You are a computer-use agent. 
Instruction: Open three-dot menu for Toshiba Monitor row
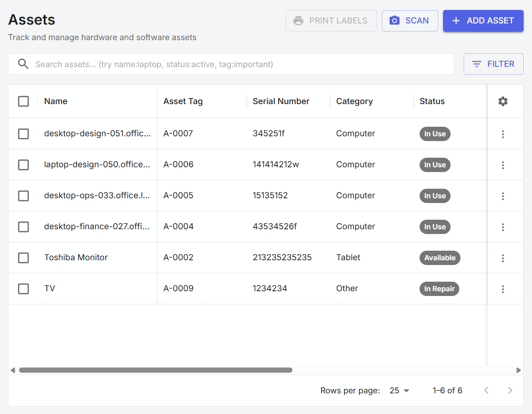pos(503,258)
